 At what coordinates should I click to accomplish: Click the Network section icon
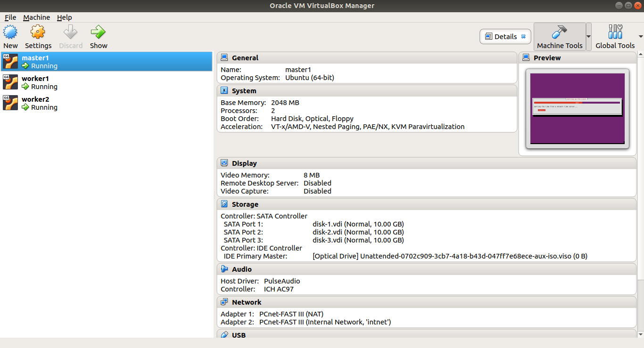tap(224, 302)
